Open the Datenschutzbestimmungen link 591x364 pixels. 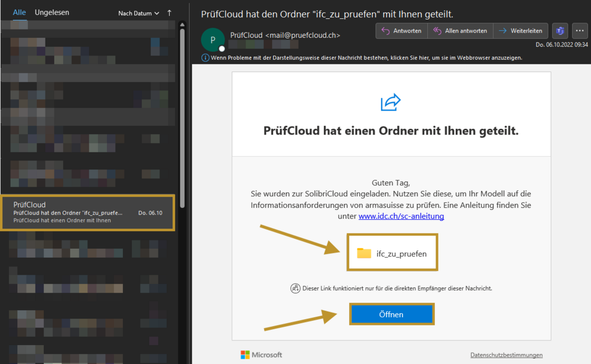(x=506, y=355)
